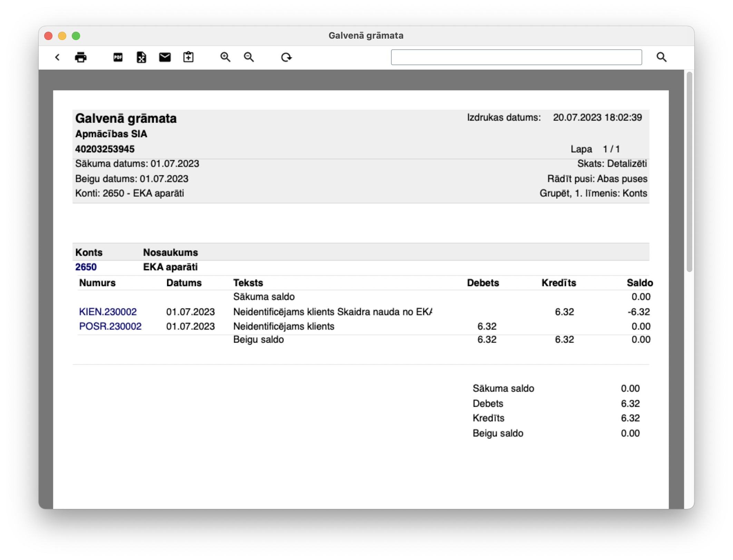The image size is (733, 560).
Task: Select 'Konti: 2650 - EKA aparāti' line
Action: click(x=129, y=193)
